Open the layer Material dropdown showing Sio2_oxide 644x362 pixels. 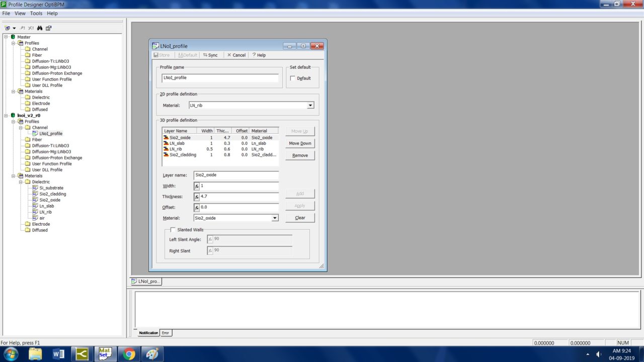(275, 218)
